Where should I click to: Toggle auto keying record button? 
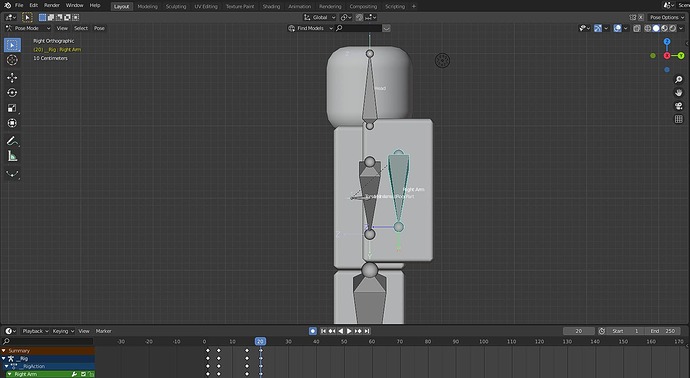(312, 331)
